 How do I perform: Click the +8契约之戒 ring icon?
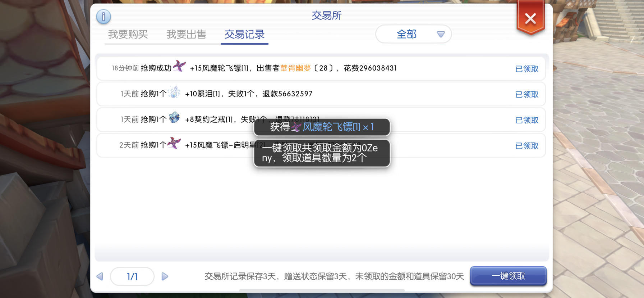pos(174,118)
